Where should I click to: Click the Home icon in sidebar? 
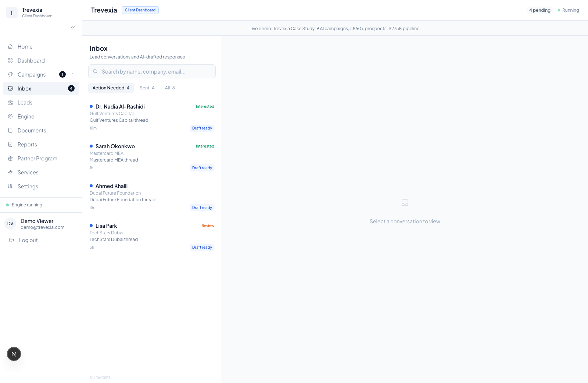(x=10, y=47)
